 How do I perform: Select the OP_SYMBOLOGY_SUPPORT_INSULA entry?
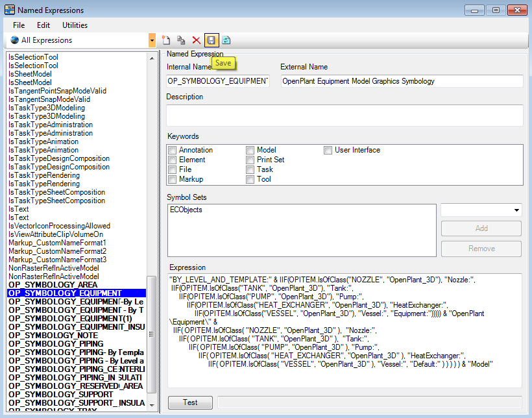tap(77, 403)
